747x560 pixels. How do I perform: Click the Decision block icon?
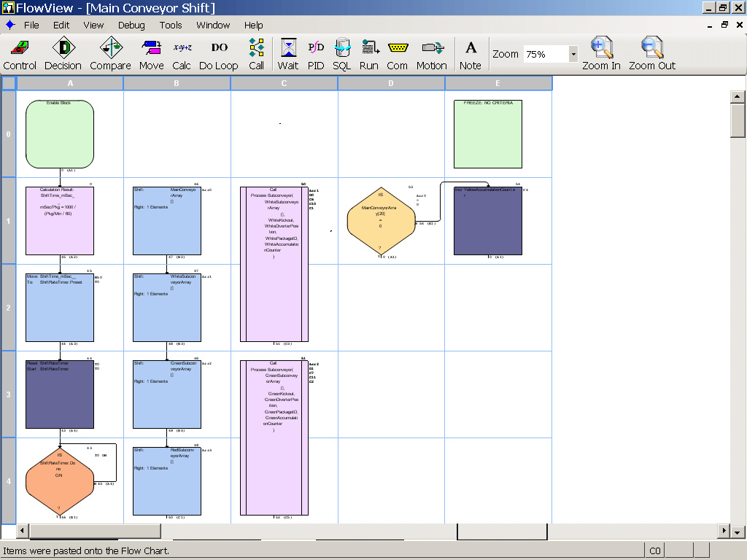(63, 54)
